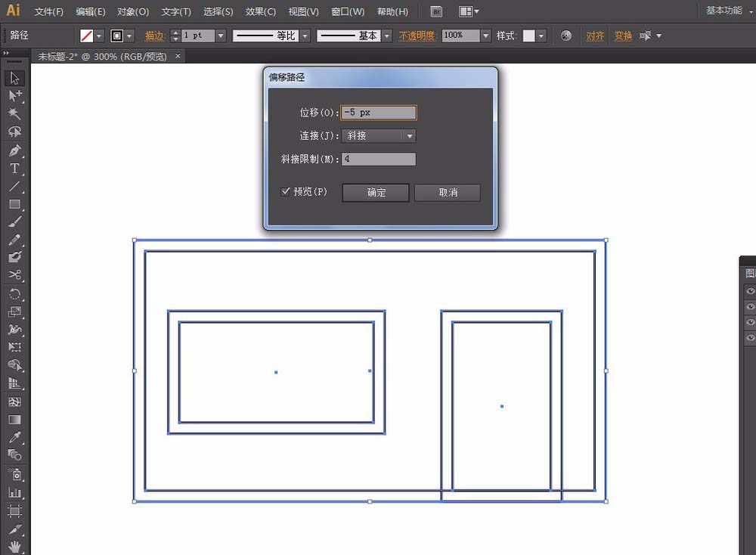Open the 窗口(W) menu
Screen dimensions: 756x555
[x=348, y=11]
